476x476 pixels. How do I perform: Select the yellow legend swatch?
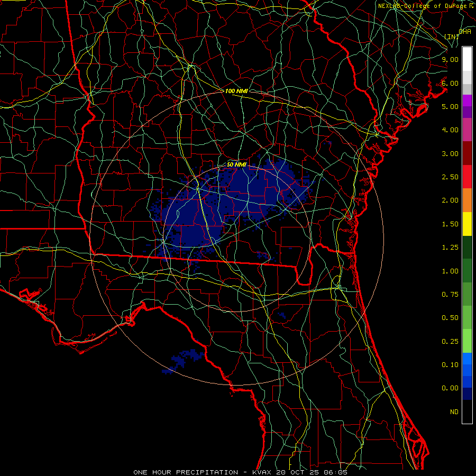coord(467,224)
